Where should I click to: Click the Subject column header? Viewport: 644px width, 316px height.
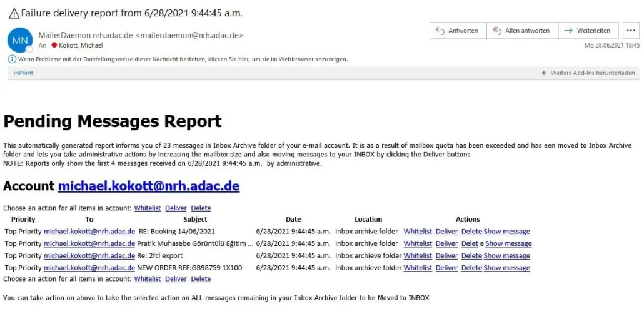pos(195,219)
